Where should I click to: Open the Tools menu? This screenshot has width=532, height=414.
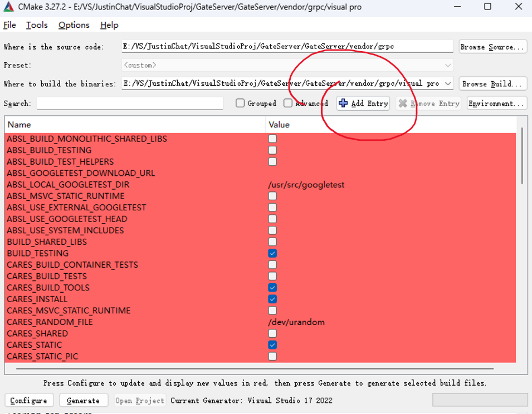point(36,25)
